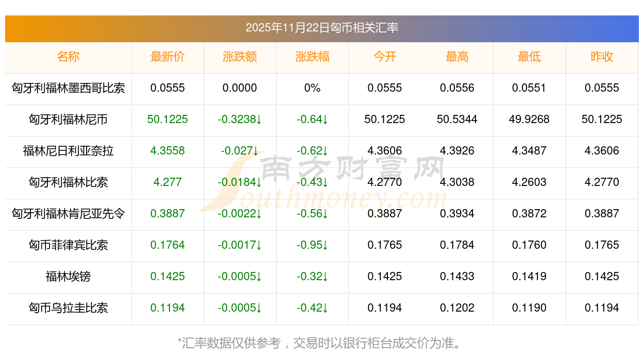This screenshot has height=359, width=644.
Task: Click change percent -0.64↓
Action: click(312, 119)
